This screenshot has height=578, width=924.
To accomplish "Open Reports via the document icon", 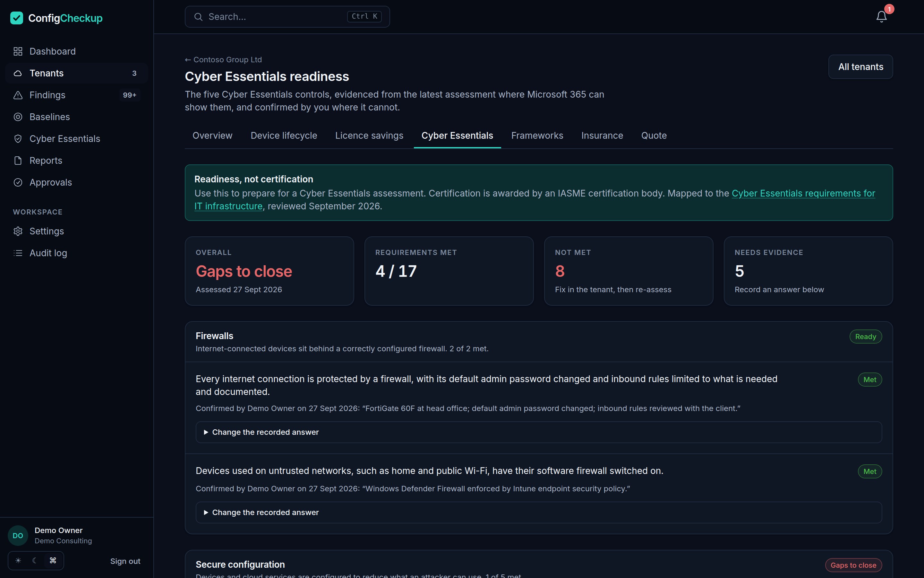I will coord(18,160).
